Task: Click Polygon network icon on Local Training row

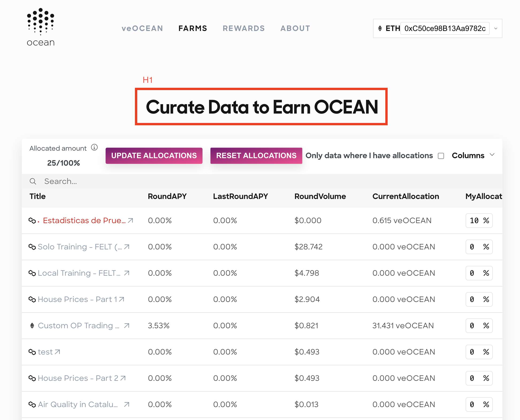Action: (x=32, y=273)
